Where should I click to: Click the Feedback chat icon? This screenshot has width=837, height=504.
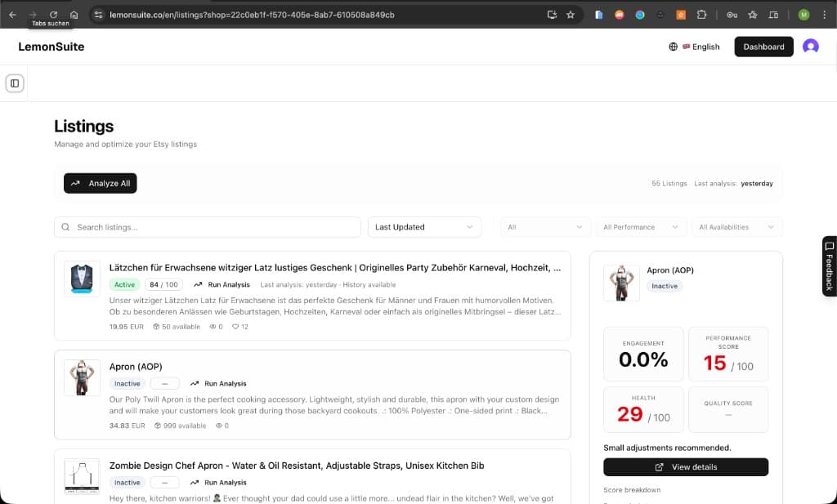coord(829,247)
